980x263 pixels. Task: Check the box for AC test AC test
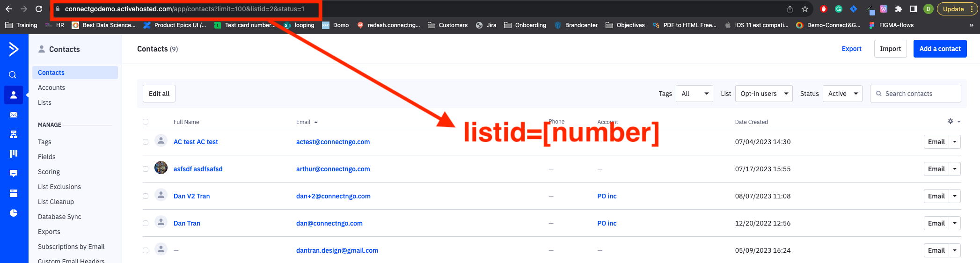(146, 142)
